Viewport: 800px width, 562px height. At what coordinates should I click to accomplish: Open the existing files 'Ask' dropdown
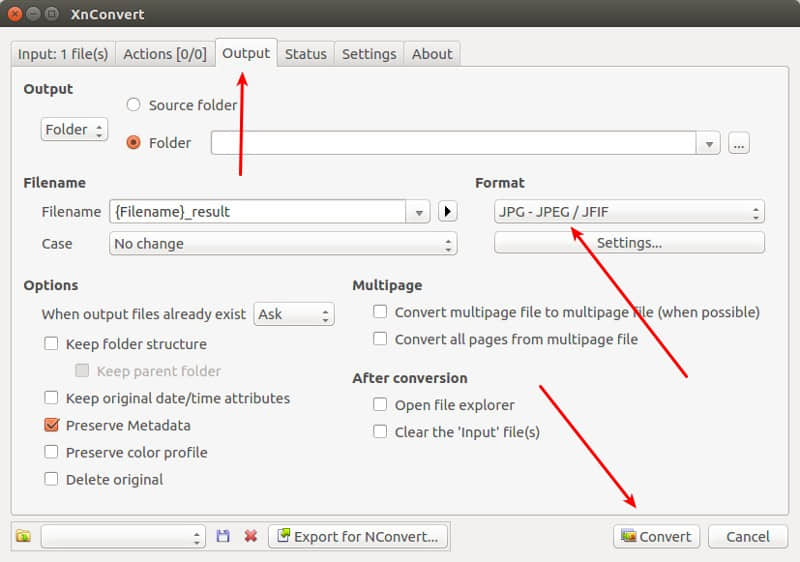[x=293, y=314]
